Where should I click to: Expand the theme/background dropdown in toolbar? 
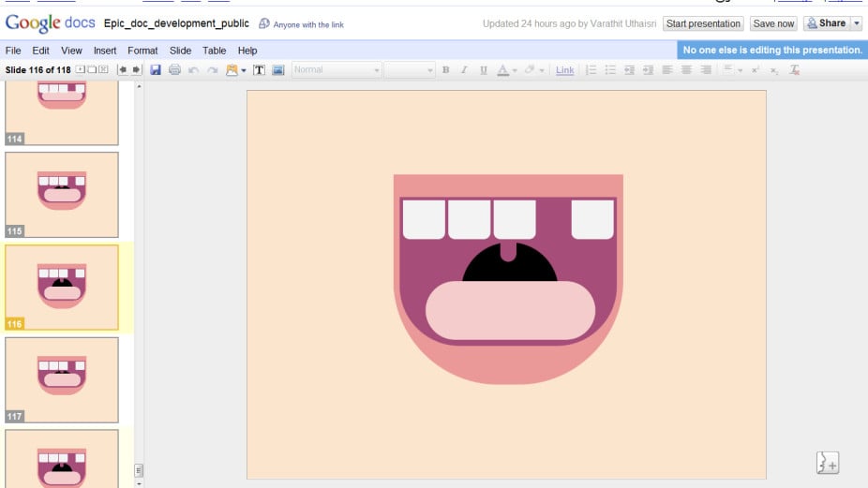(x=243, y=70)
